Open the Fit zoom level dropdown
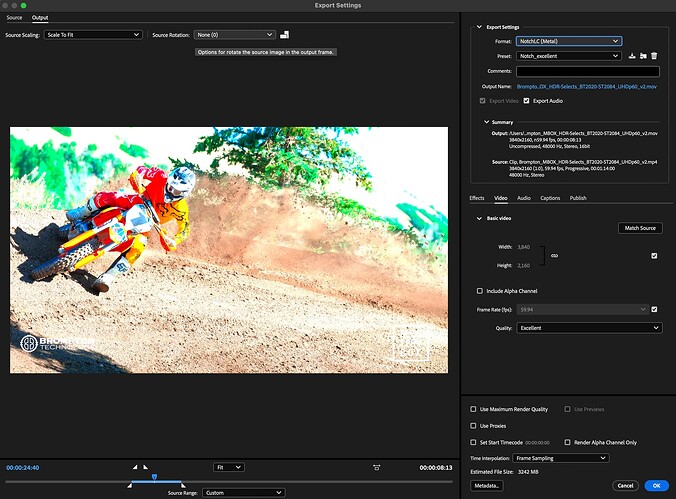The width and height of the screenshot is (676, 499). (228, 468)
